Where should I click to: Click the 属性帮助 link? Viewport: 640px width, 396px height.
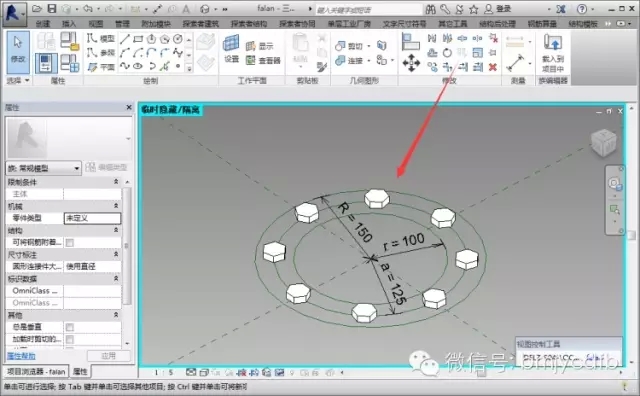21,356
